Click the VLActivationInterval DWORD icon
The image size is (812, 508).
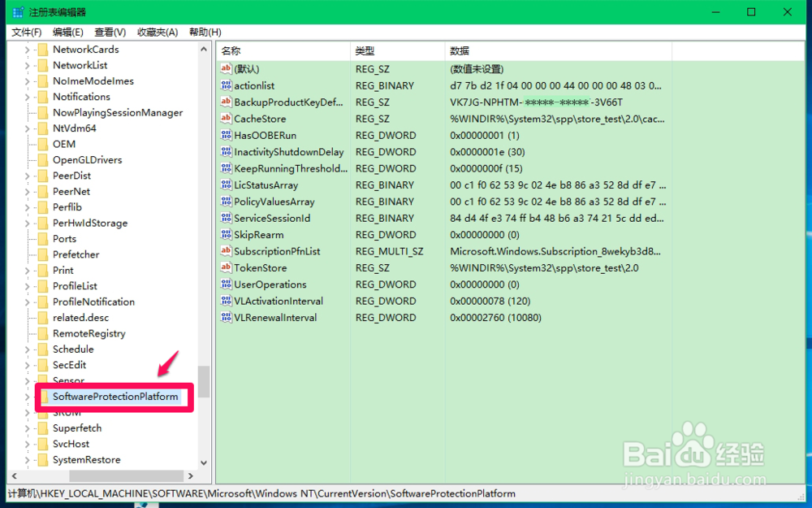coord(226,301)
